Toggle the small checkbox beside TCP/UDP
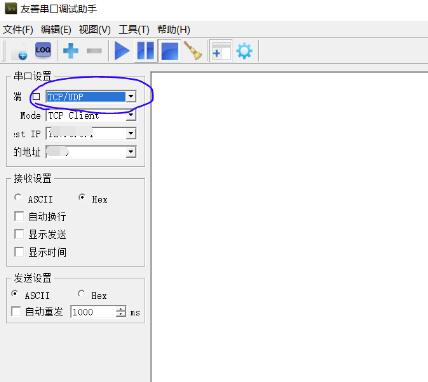The width and height of the screenshot is (428, 382). tap(36, 97)
